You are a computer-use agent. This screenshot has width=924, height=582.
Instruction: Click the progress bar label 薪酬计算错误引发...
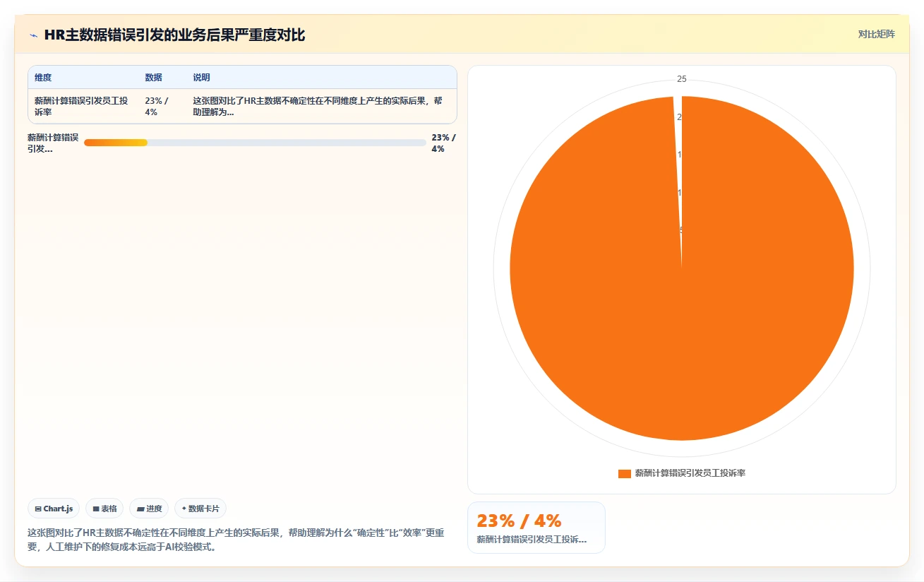[x=53, y=143]
